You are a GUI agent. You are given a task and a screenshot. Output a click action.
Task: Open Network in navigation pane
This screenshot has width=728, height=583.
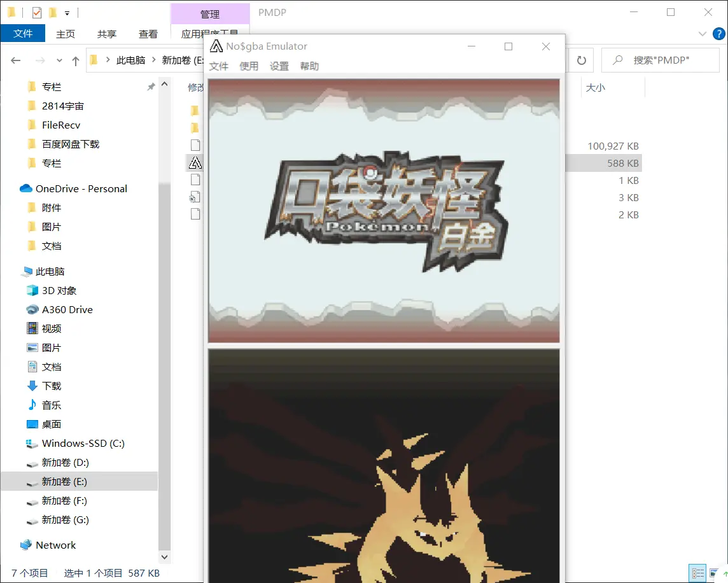pyautogui.click(x=56, y=545)
